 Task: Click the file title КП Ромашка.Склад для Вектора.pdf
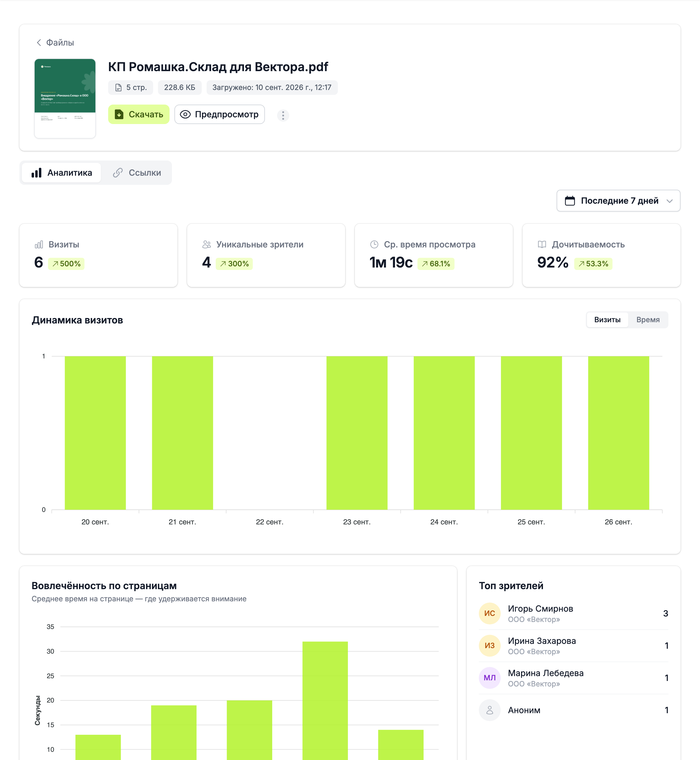click(x=218, y=67)
